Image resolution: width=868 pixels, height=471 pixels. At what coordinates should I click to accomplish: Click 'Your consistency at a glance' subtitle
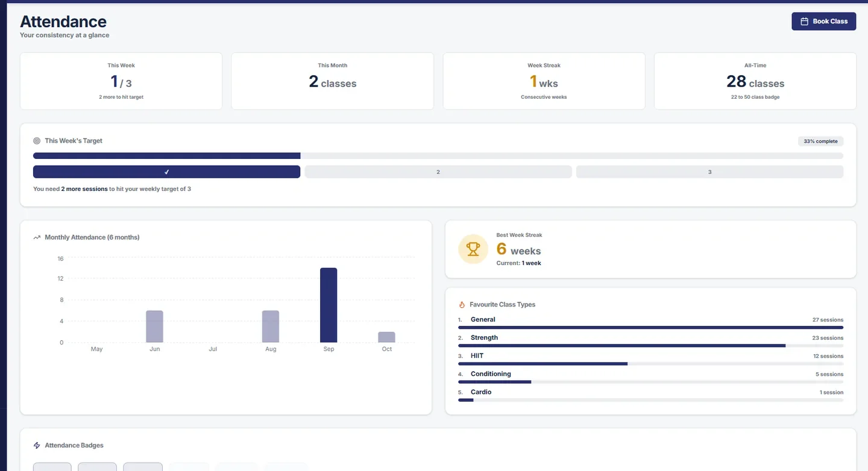tap(64, 35)
